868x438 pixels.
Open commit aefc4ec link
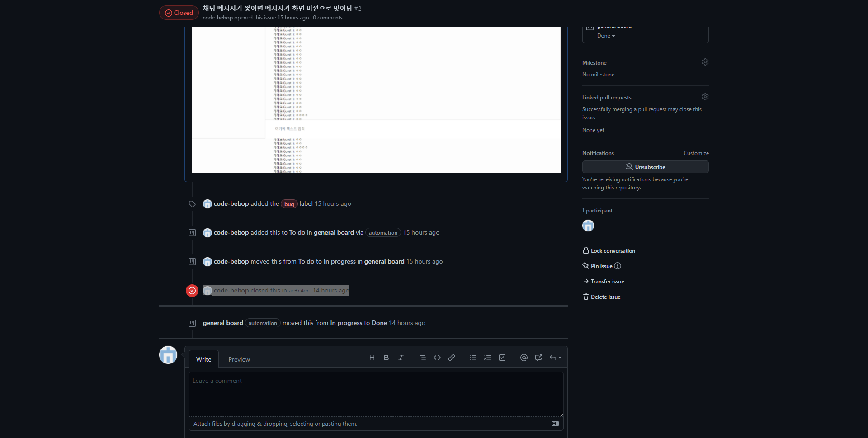(x=299, y=290)
